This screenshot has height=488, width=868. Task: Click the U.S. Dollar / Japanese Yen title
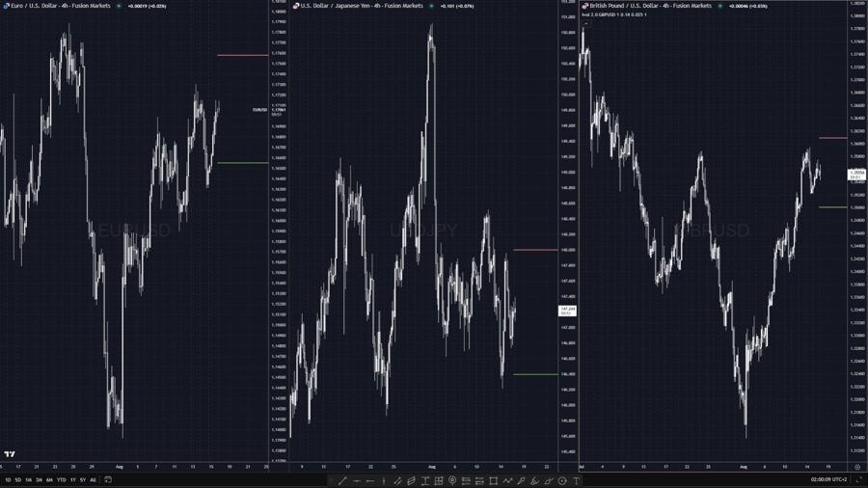pyautogui.click(x=362, y=6)
